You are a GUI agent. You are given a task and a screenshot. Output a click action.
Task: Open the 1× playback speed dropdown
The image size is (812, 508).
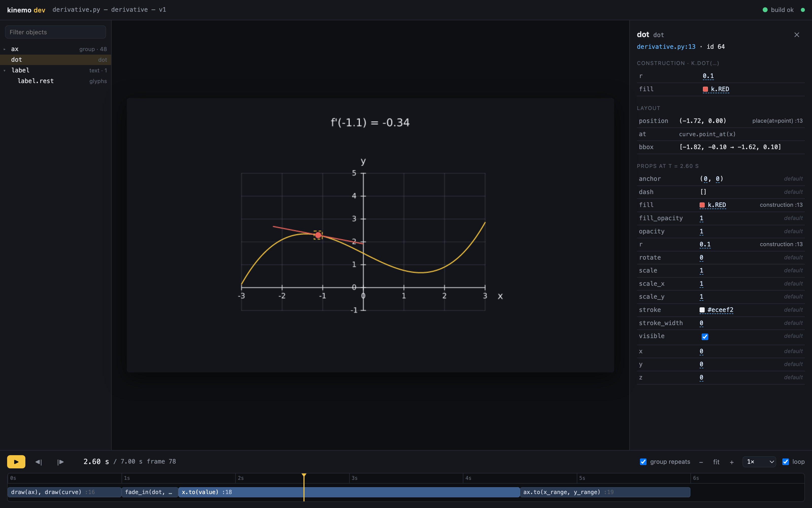(x=759, y=462)
